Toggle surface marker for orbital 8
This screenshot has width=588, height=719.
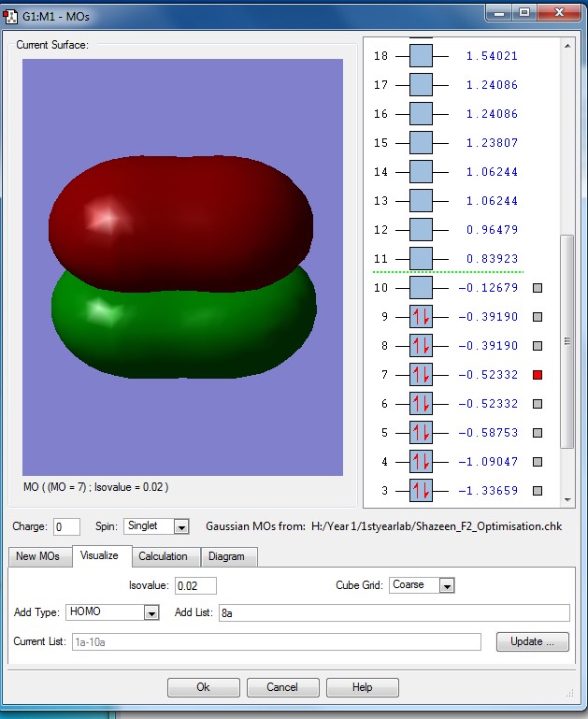point(538,346)
